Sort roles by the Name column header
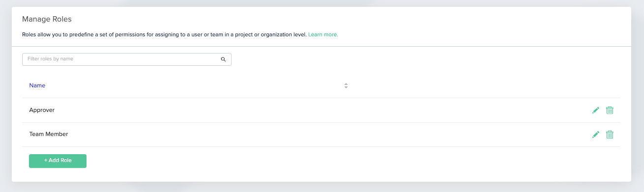Viewport: 644px width, 192px height. 37,85
